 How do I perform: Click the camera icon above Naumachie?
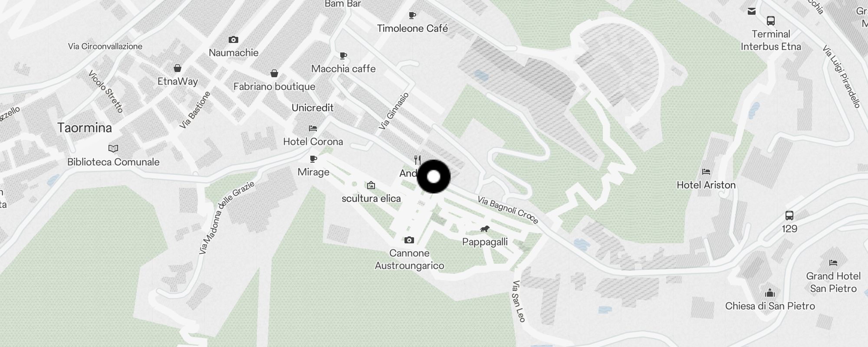(x=233, y=40)
